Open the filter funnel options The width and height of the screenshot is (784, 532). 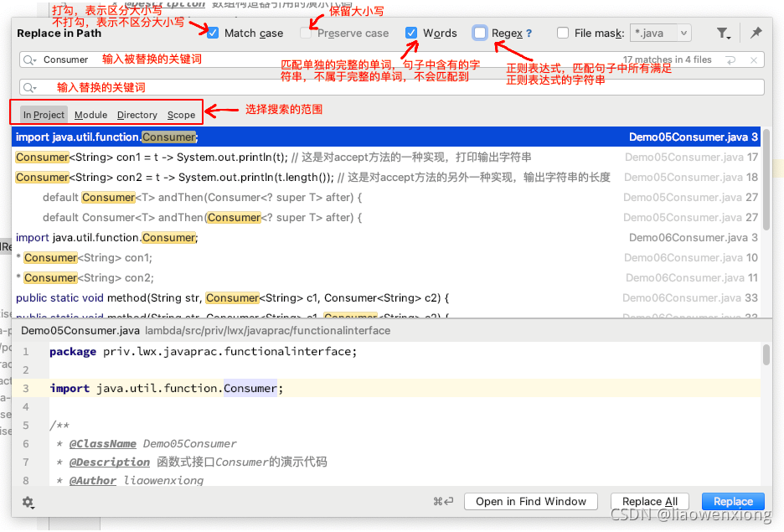(723, 33)
